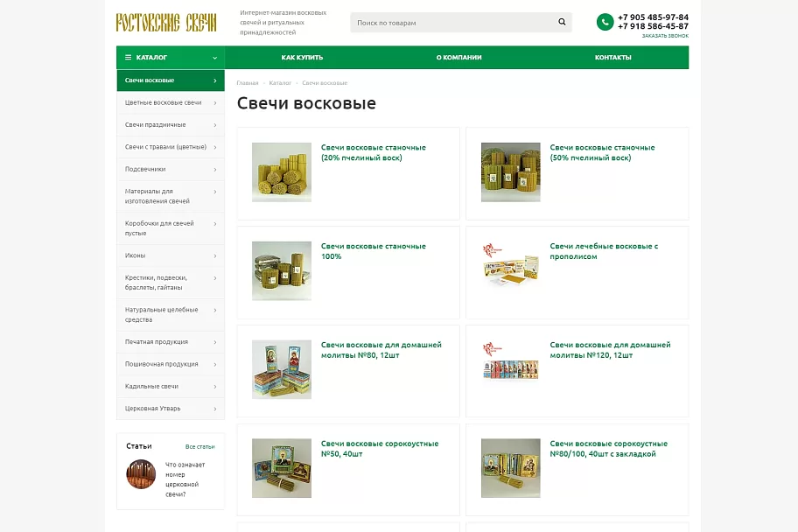Select Пошивочная продукция category
798x532 pixels.
(171, 364)
